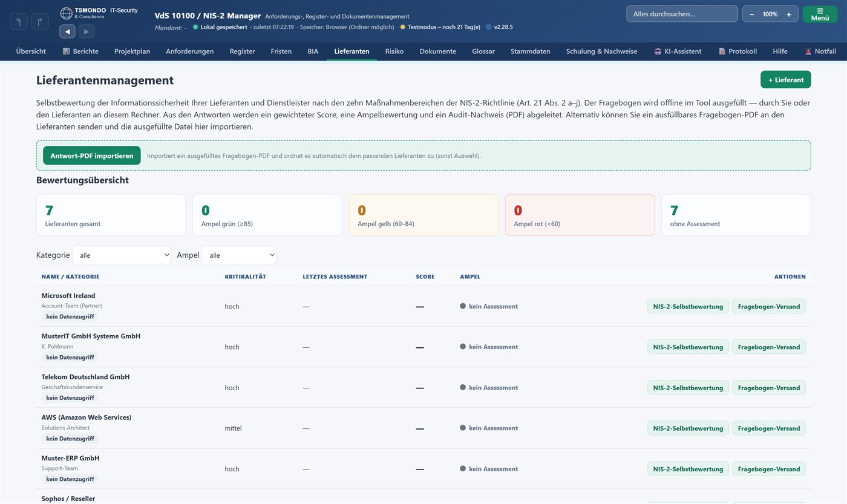847x504 pixels.
Task: Click the Antwort-PDF importieren button
Action: 92,155
